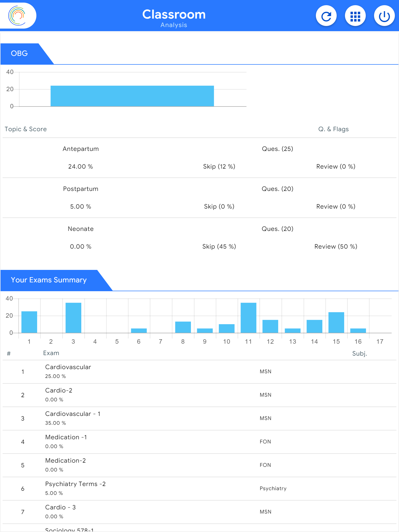This screenshot has height=532, width=399.
Task: Click exam 15 bar in summary chart
Action: coord(336,322)
